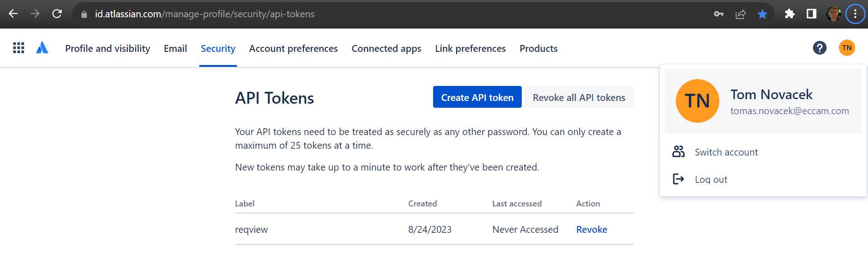
Task: Click the Atlassian logo
Action: coord(42,48)
